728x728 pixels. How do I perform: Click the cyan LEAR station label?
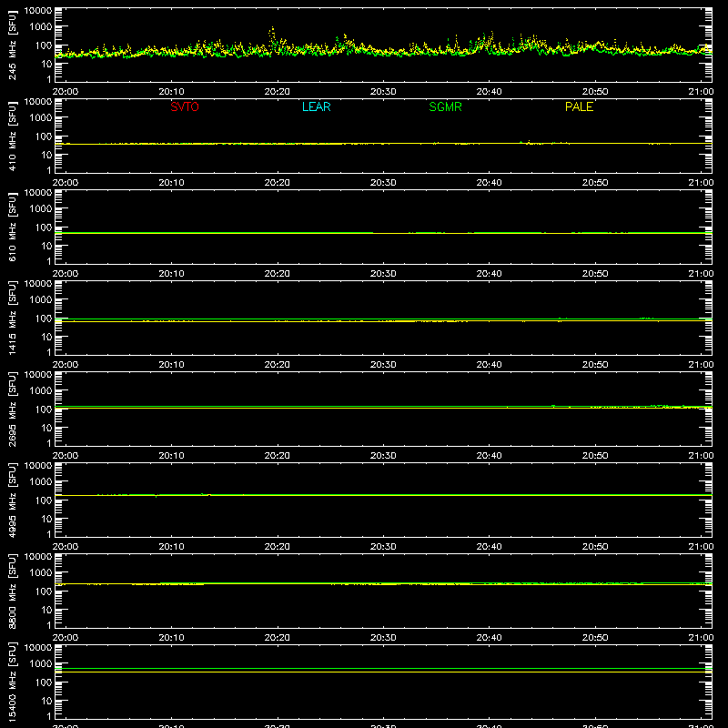coord(316,106)
